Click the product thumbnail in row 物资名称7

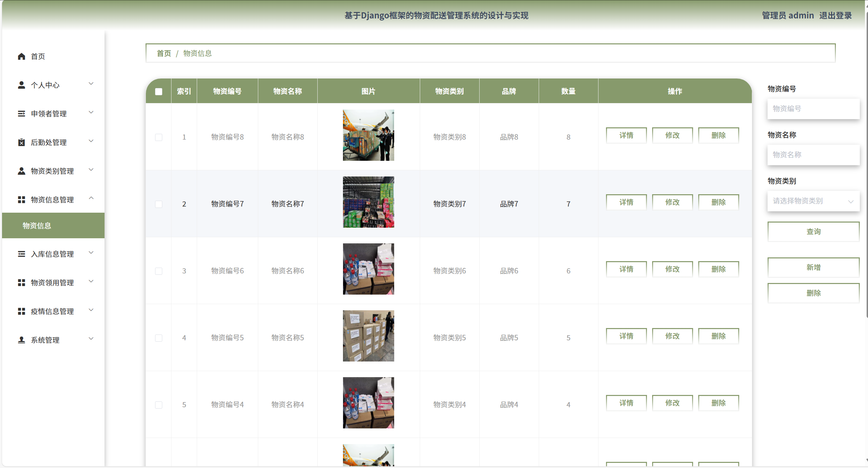pyautogui.click(x=368, y=202)
